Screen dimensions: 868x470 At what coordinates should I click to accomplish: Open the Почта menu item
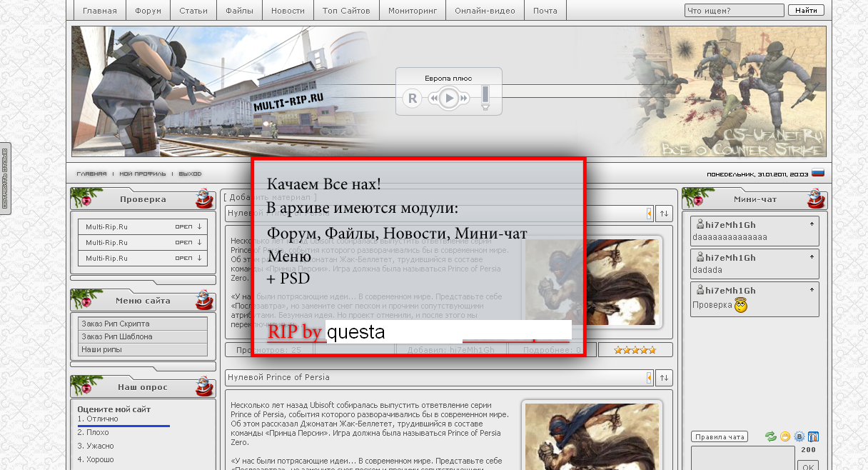(545, 11)
